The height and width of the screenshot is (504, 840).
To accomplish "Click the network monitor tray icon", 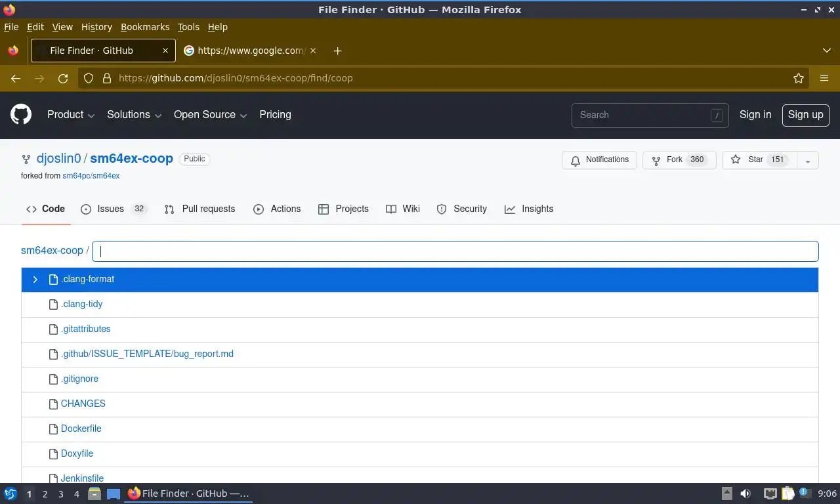I will [770, 493].
